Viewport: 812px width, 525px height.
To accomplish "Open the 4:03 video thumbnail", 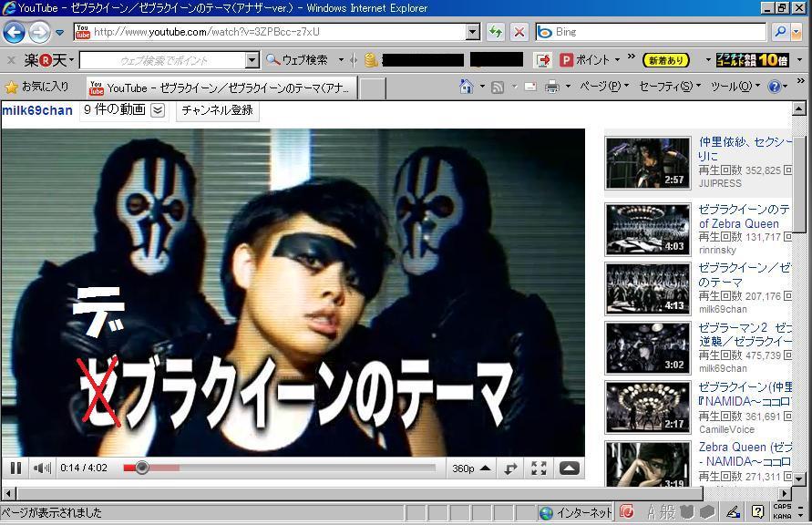I will 647,230.
